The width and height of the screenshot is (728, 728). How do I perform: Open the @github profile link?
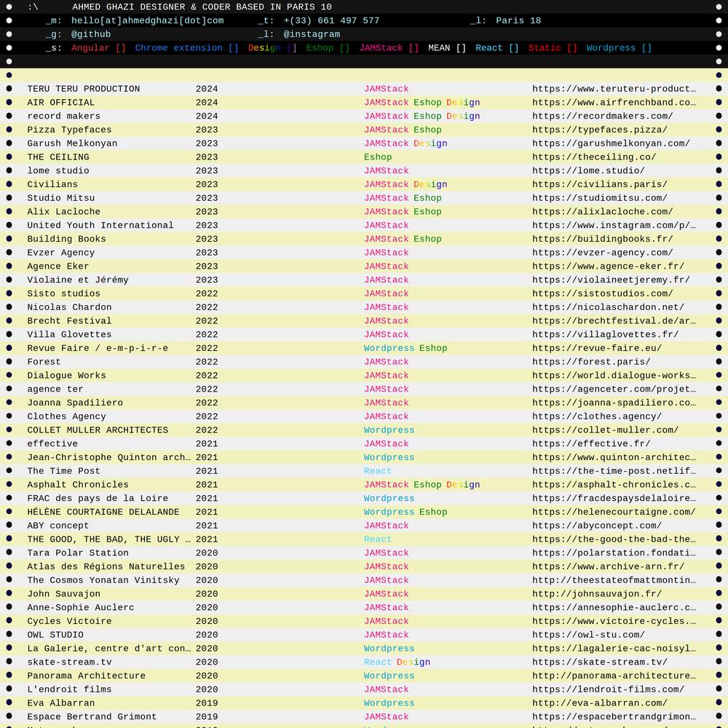pos(91,34)
